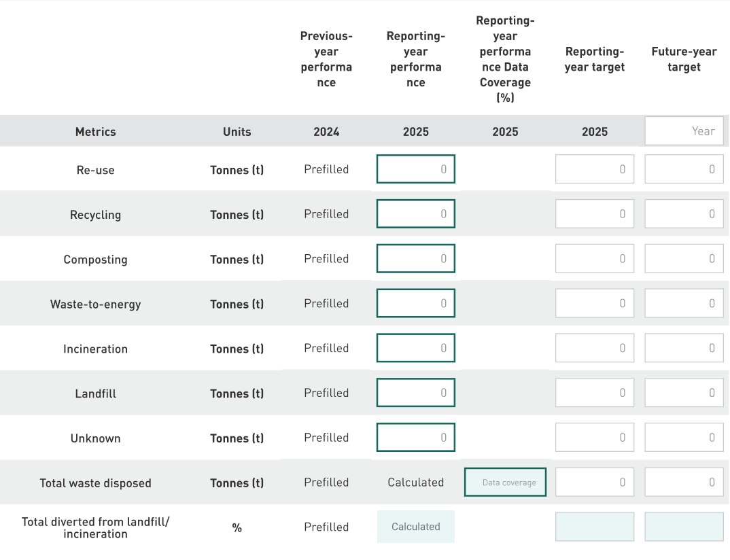The height and width of the screenshot is (560, 730).
Task: Click the Incineration reporting-year performance input
Action: click(x=415, y=348)
